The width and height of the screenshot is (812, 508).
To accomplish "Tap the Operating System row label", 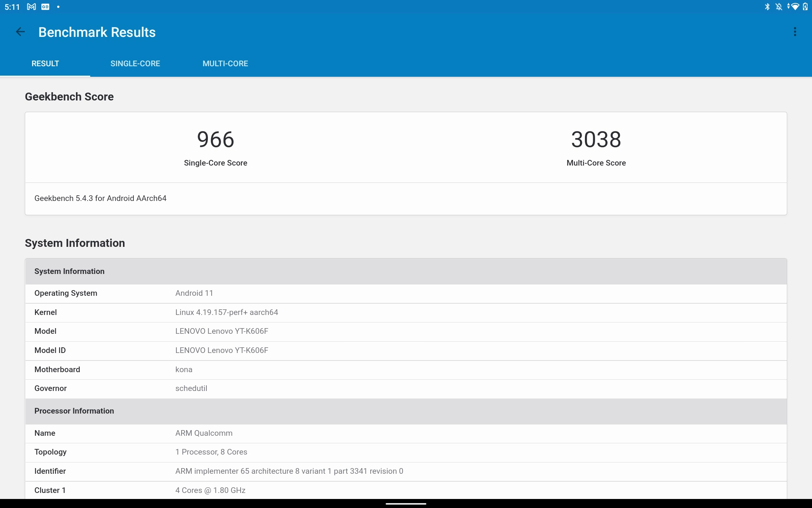I will (66, 293).
